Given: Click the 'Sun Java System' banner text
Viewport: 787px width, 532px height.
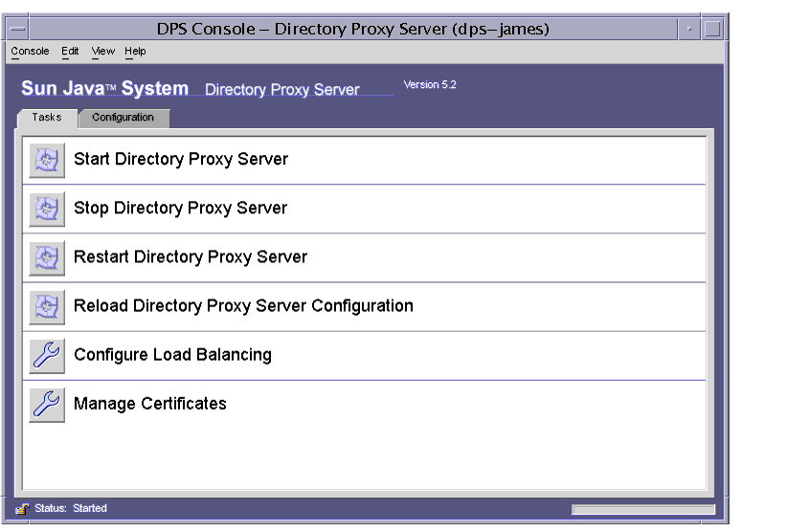Looking at the screenshot, I should pyautogui.click(x=105, y=88).
